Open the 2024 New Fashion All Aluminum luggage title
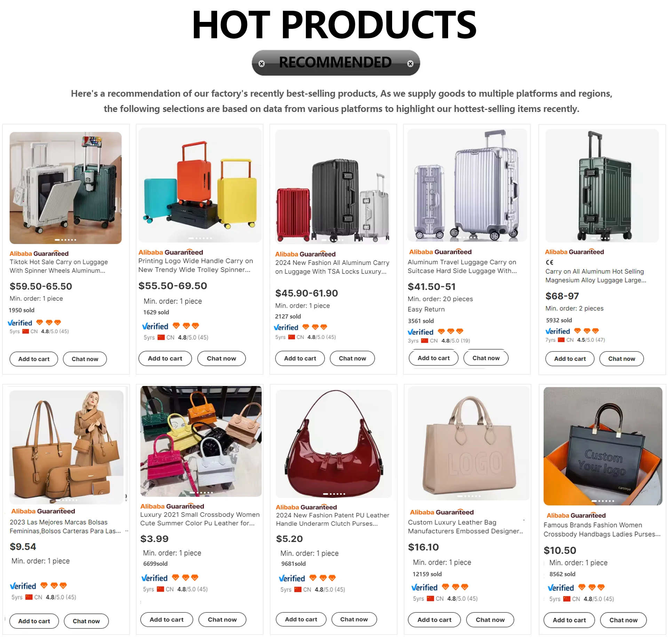 pyautogui.click(x=332, y=267)
